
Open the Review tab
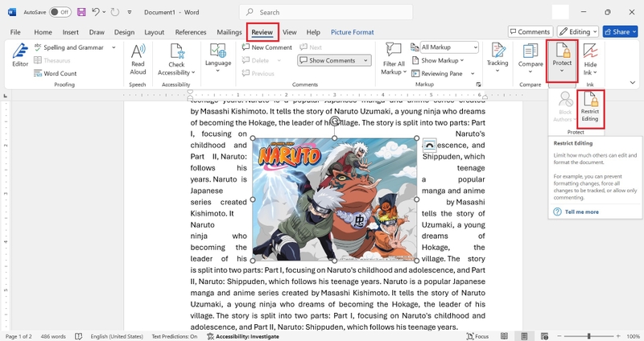pyautogui.click(x=262, y=32)
